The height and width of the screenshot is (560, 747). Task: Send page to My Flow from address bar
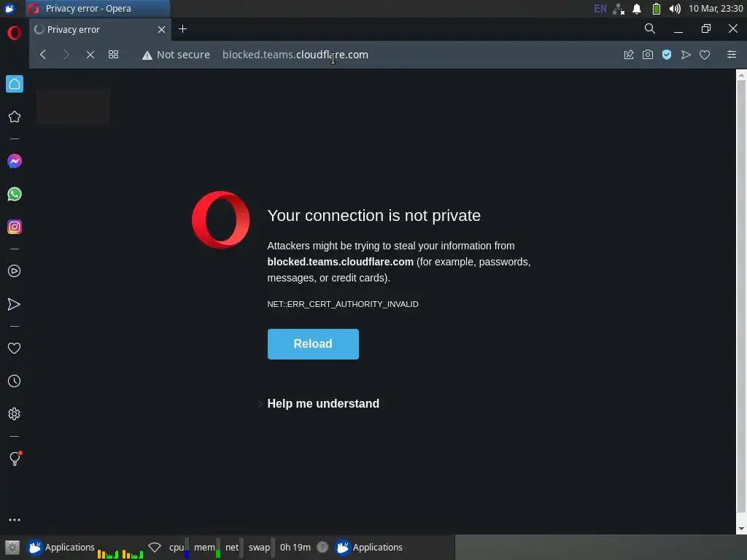tap(686, 55)
